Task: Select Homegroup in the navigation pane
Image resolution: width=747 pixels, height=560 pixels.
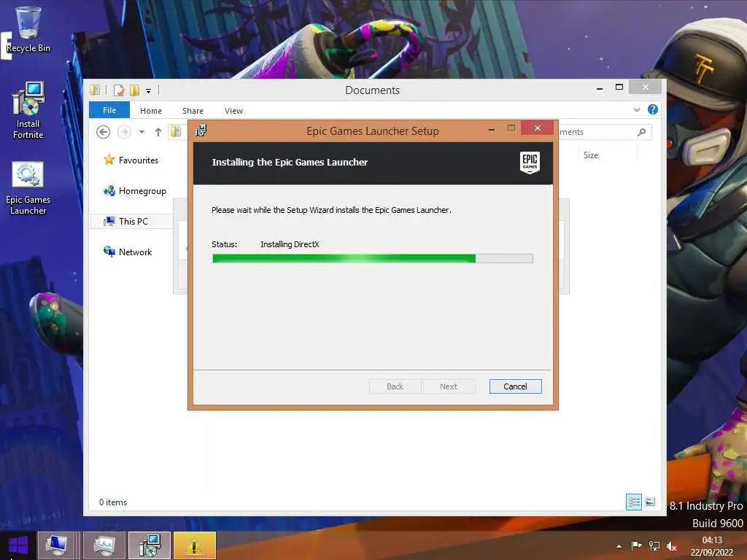Action: pyautogui.click(x=135, y=191)
